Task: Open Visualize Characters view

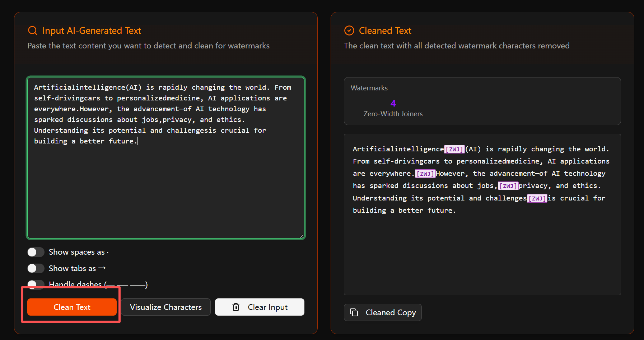Action: 166,307
